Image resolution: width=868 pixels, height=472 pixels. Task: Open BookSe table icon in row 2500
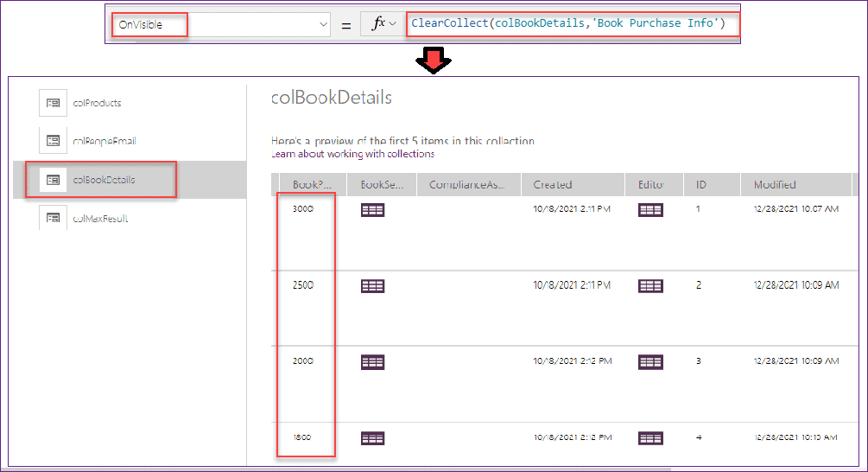coord(372,286)
